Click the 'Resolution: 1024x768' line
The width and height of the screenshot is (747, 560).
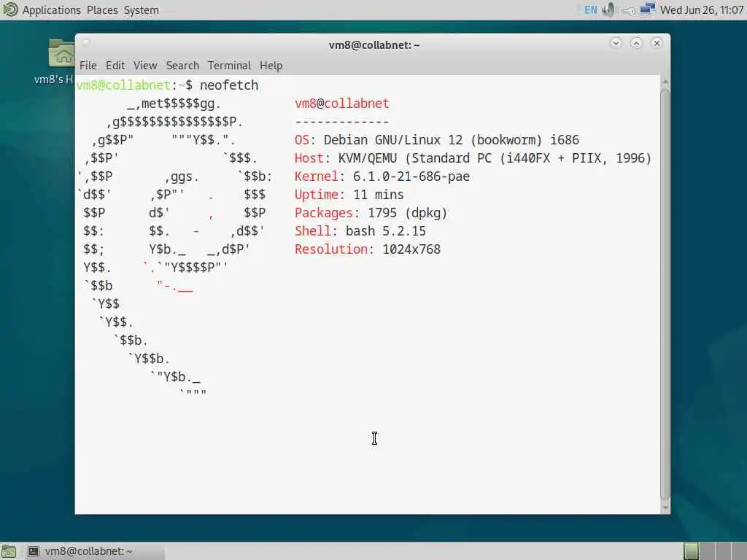pos(368,249)
